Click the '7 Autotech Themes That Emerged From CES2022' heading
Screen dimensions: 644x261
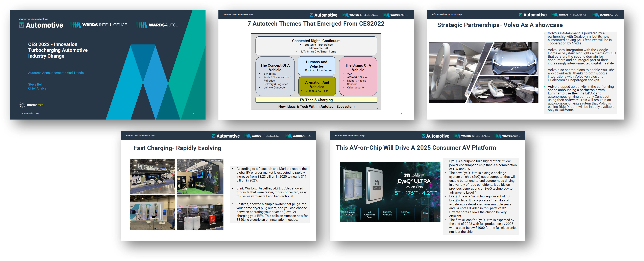point(316,24)
